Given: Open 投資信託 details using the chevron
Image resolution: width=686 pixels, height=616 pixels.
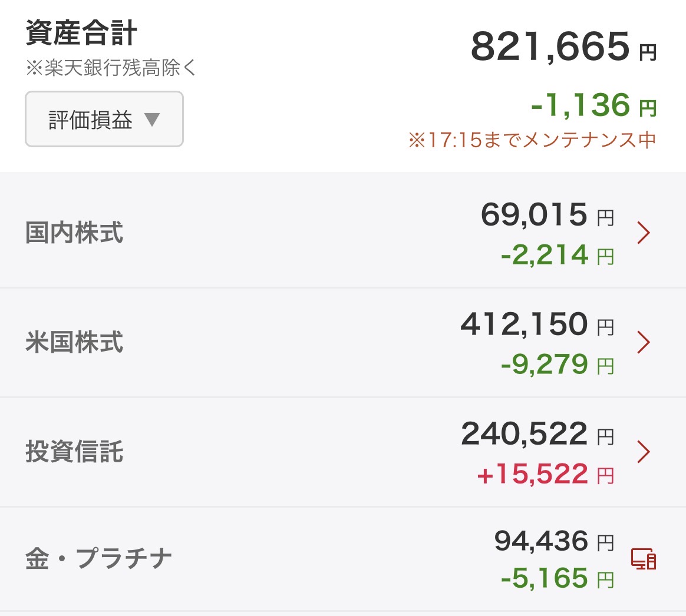Looking at the screenshot, I should 644,452.
